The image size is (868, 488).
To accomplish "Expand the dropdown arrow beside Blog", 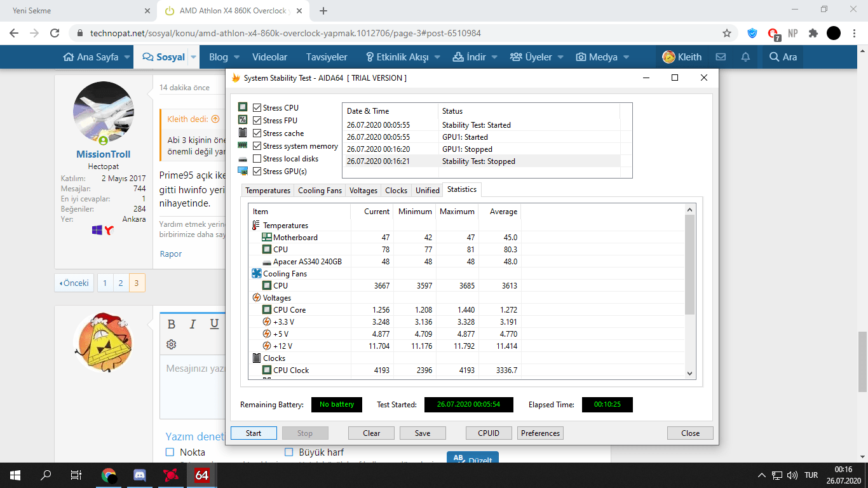I will click(x=236, y=57).
